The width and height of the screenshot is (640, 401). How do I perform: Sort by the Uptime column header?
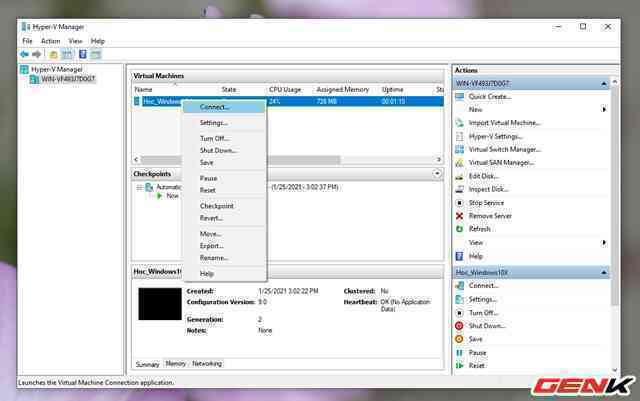point(393,89)
